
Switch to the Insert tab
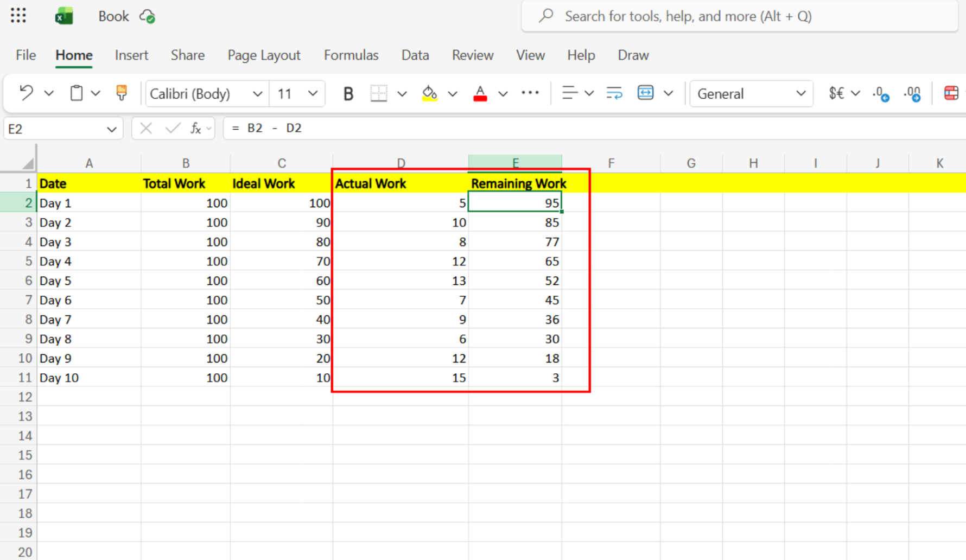coord(131,55)
